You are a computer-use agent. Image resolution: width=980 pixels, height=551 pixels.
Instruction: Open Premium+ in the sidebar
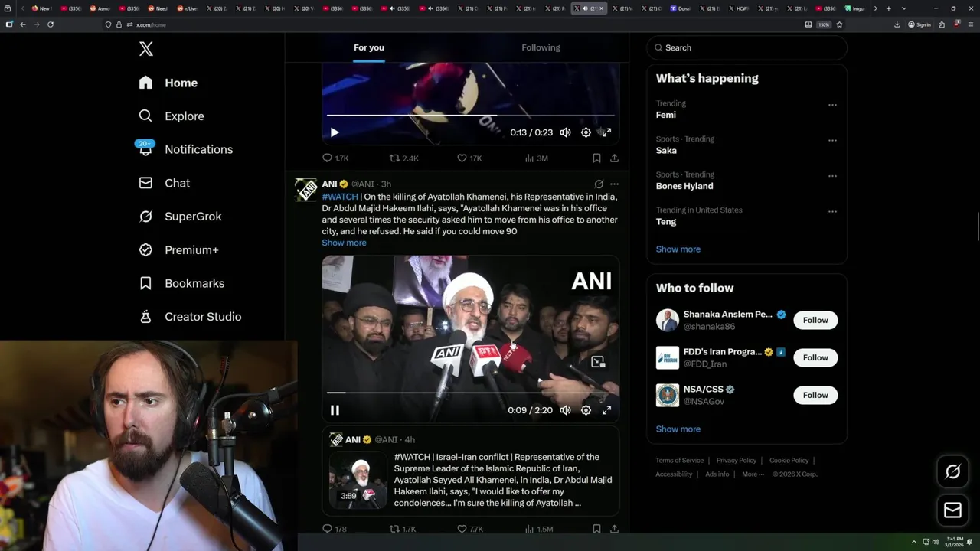178,249
